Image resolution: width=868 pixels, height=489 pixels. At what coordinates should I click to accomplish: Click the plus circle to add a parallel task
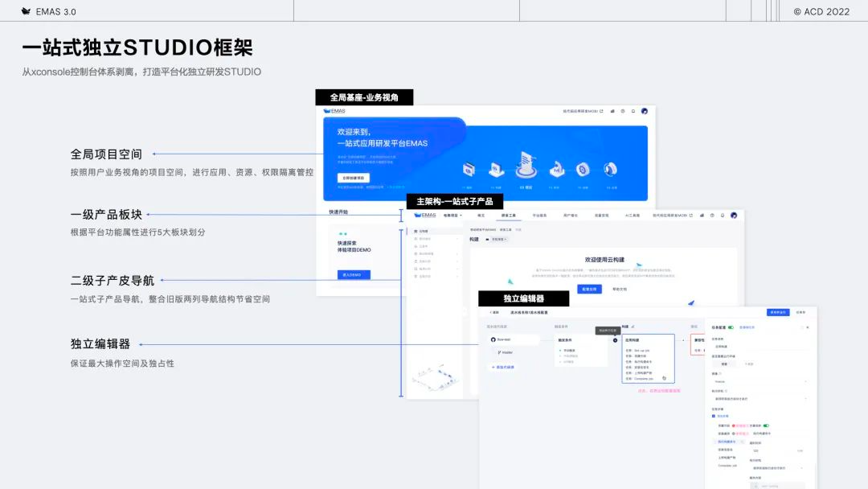click(x=615, y=340)
